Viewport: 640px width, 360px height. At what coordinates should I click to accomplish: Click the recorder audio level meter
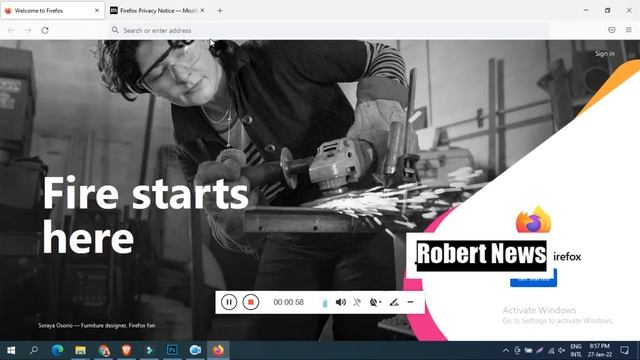pyautogui.click(x=324, y=302)
